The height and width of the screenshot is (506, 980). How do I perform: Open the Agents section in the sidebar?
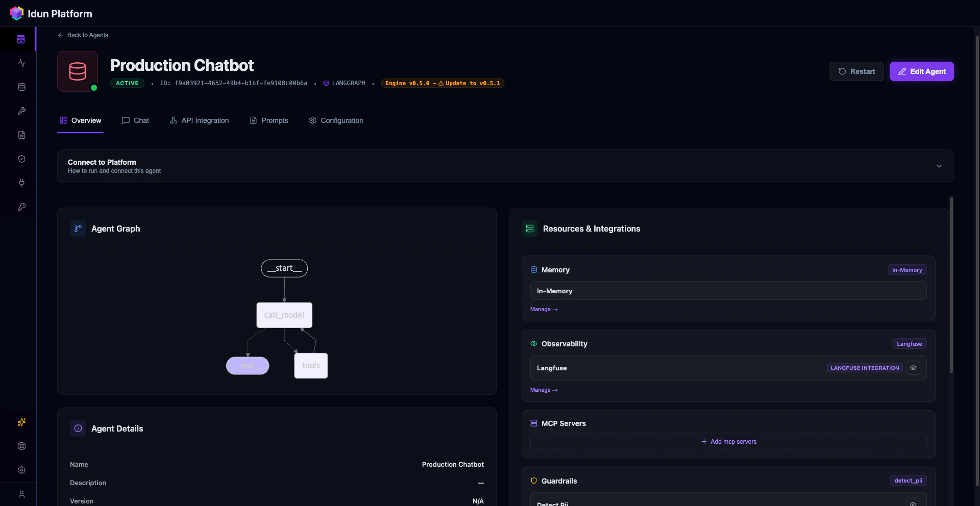pyautogui.click(x=20, y=39)
